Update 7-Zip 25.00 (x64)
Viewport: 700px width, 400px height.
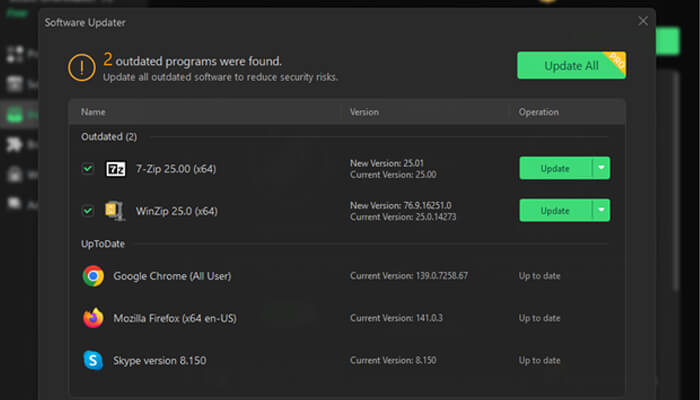[555, 168]
